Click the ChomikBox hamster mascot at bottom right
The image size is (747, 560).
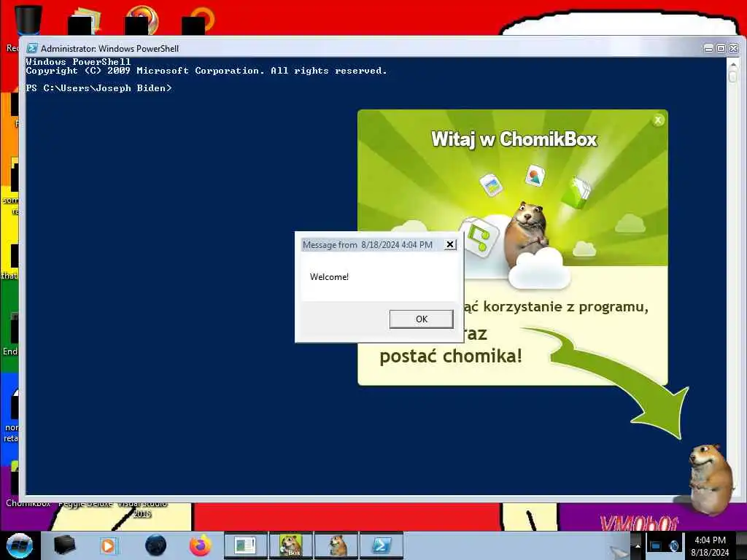[x=710, y=478]
